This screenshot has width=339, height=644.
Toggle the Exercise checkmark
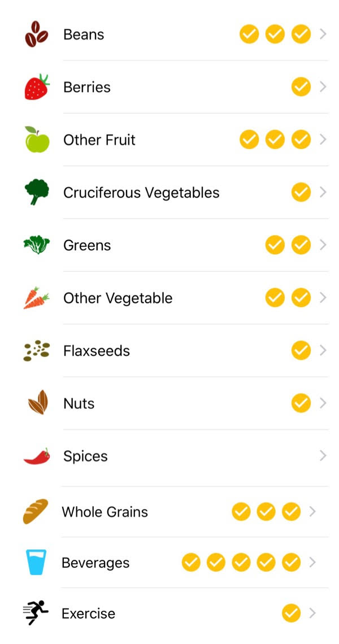point(292,613)
